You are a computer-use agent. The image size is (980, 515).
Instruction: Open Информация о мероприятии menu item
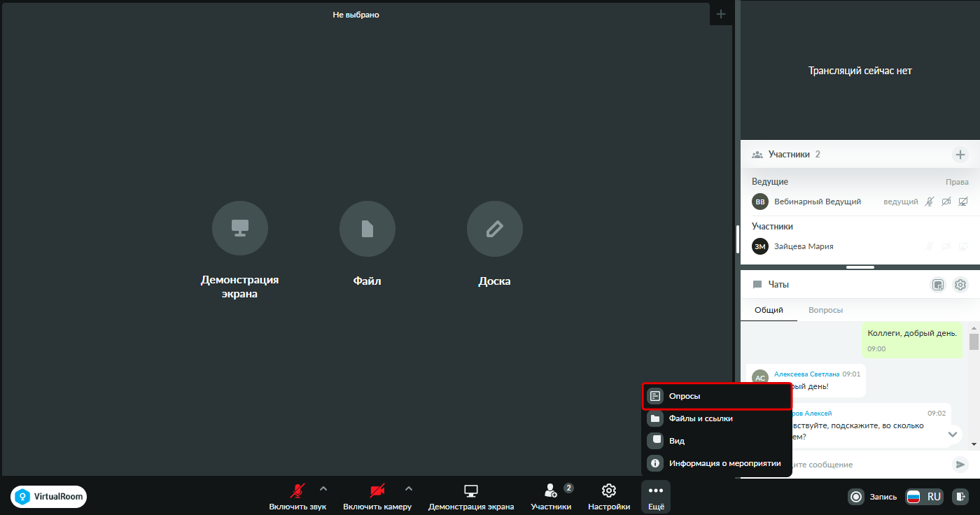point(717,463)
